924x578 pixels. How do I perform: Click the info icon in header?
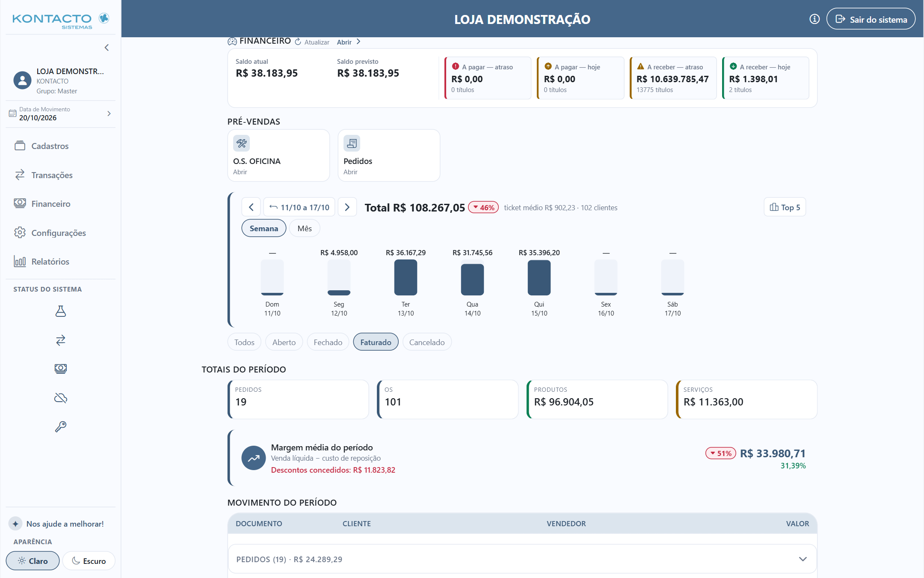click(x=814, y=19)
